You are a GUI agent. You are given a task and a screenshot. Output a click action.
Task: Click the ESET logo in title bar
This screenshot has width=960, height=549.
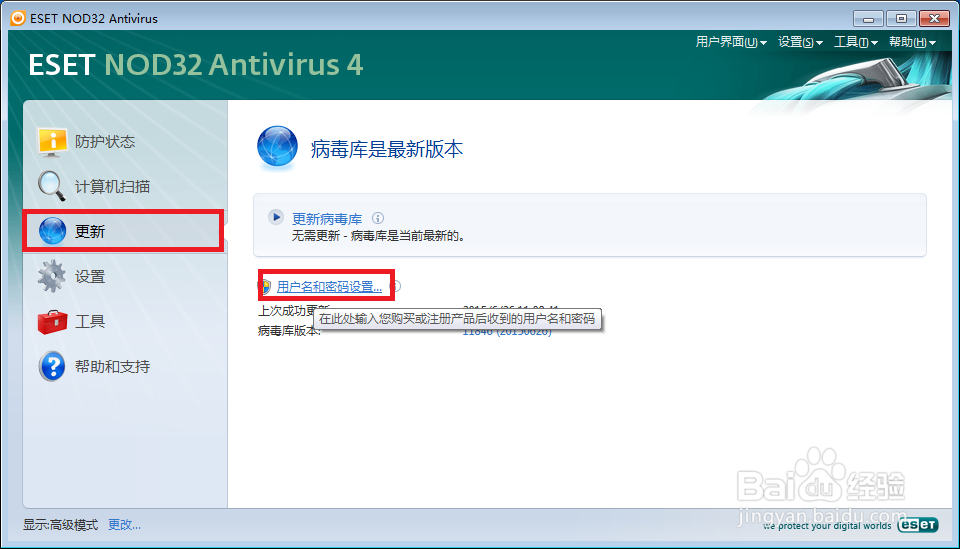(18, 18)
